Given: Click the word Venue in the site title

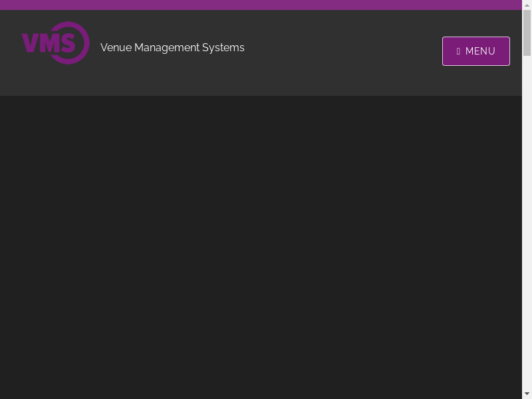Looking at the screenshot, I should coord(116,47).
